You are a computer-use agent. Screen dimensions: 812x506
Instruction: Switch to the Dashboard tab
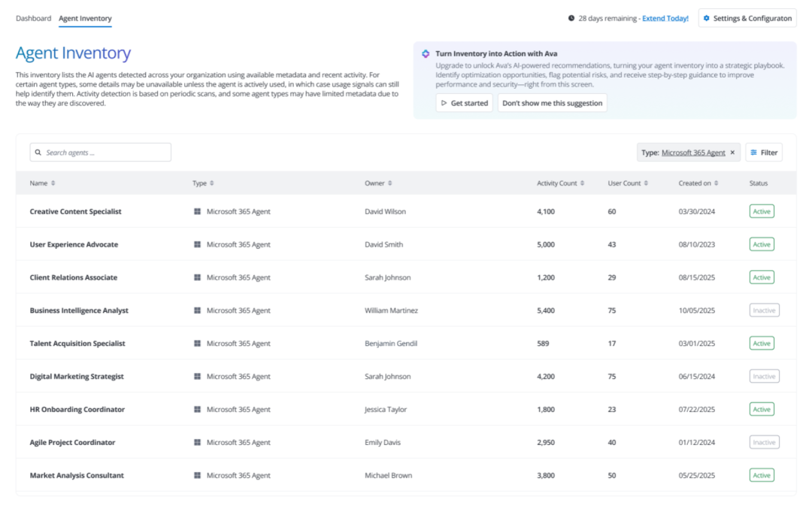[x=33, y=18]
